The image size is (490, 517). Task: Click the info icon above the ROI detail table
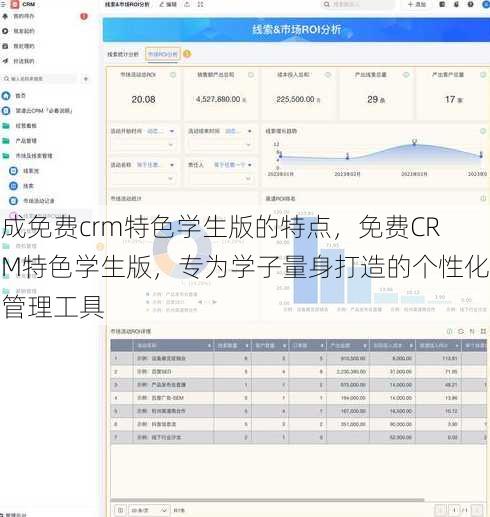(449, 331)
